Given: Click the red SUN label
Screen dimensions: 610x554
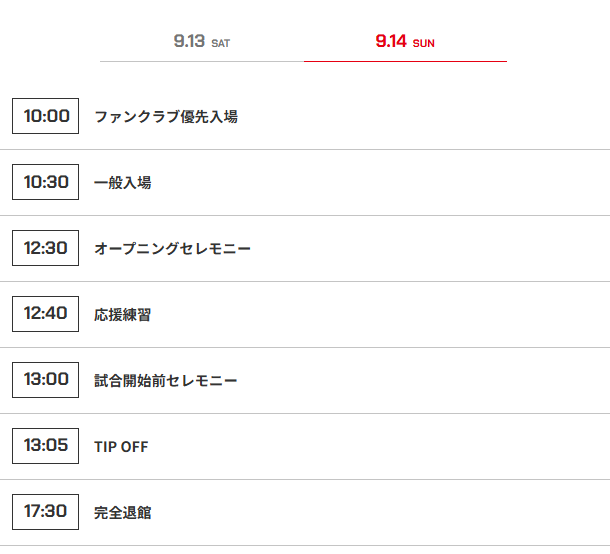Looking at the screenshot, I should 424,43.
